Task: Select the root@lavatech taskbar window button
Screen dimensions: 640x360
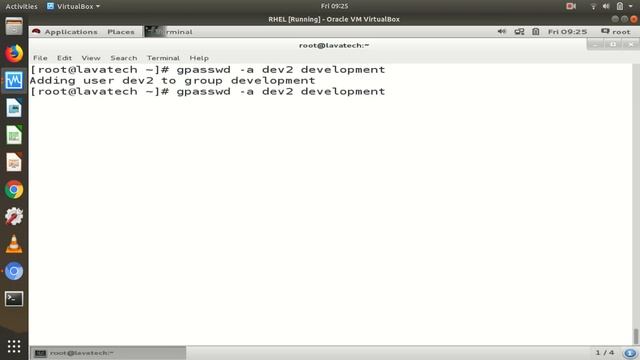Action: [108, 353]
